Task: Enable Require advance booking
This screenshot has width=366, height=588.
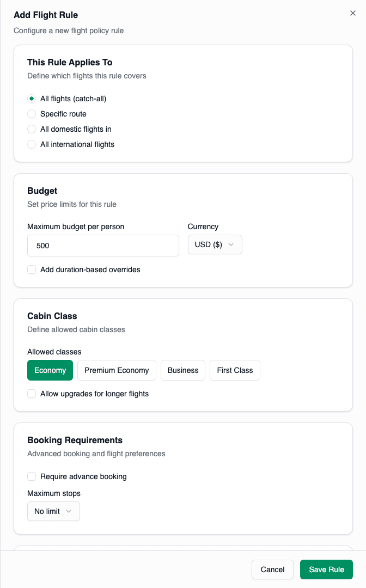Action: [32, 476]
